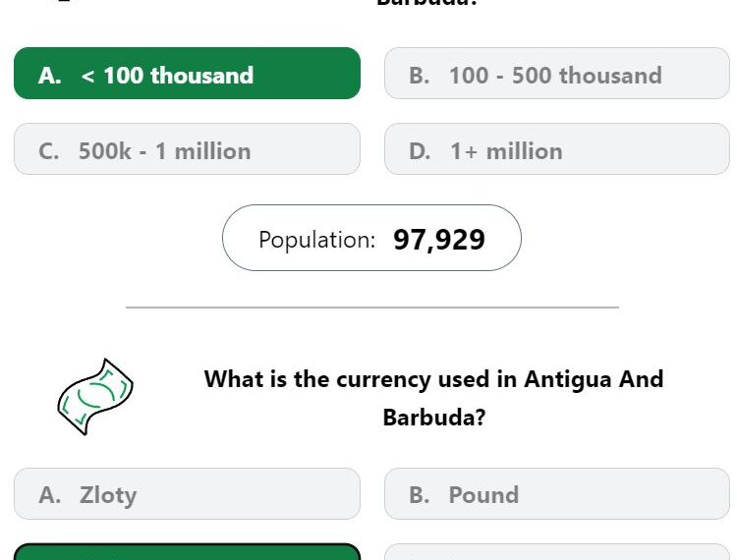Choose Pound as the currency answer
The image size is (737, 560).
pos(557,494)
